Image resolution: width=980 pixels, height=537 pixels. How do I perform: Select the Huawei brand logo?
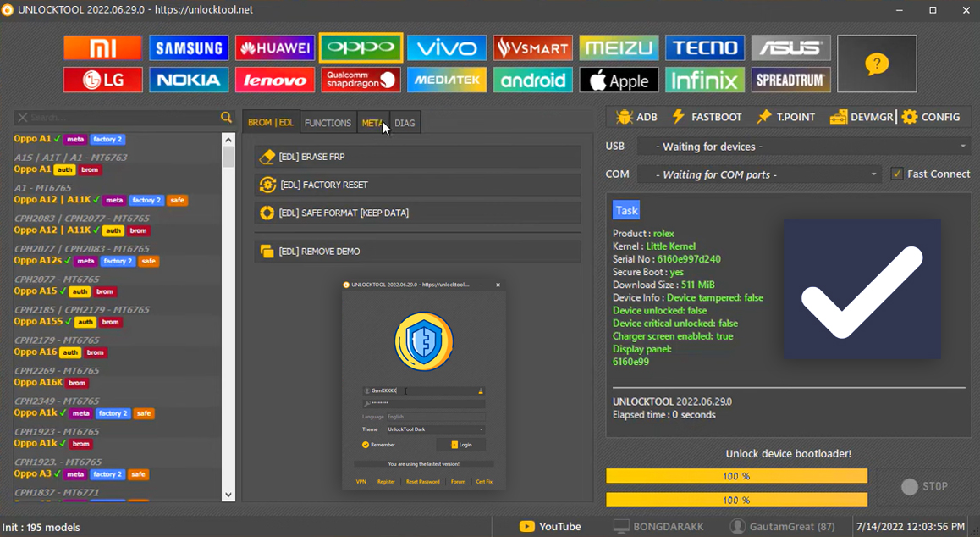(x=275, y=47)
